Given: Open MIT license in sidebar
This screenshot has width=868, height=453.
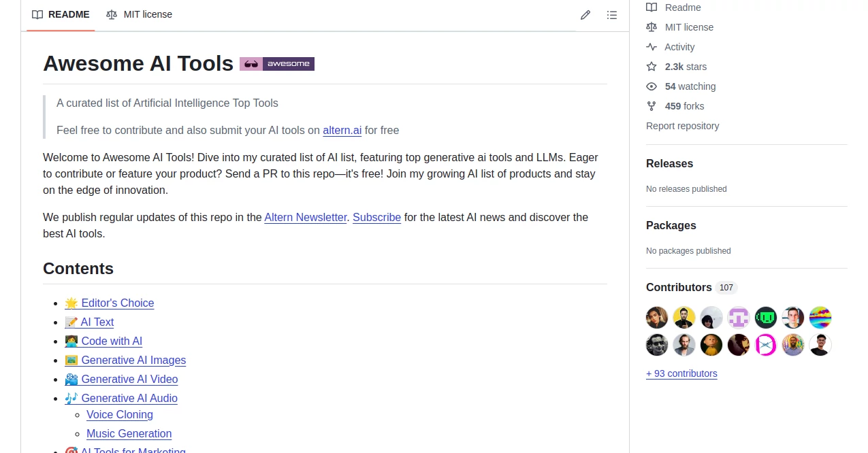Looking at the screenshot, I should tap(690, 27).
